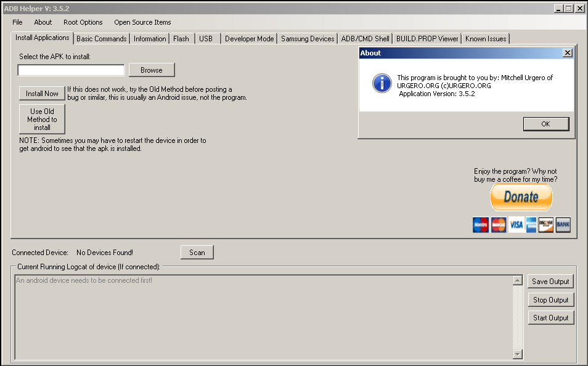This screenshot has width=588, height=366.
Task: View the Known Issues tab
Action: (486, 39)
